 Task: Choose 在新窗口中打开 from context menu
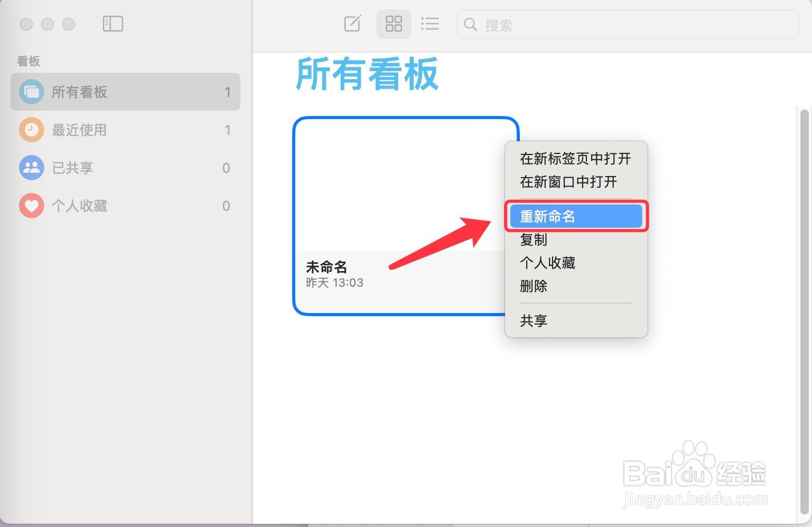576,181
